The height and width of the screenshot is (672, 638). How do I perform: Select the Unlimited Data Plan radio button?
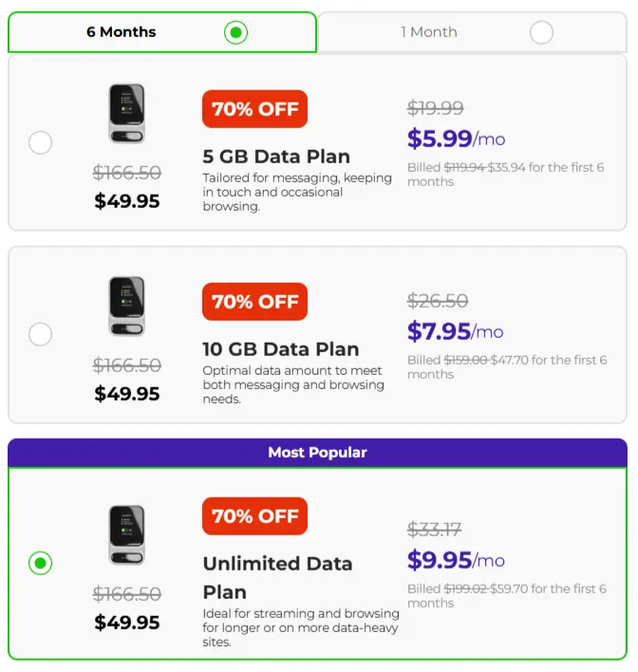40,563
